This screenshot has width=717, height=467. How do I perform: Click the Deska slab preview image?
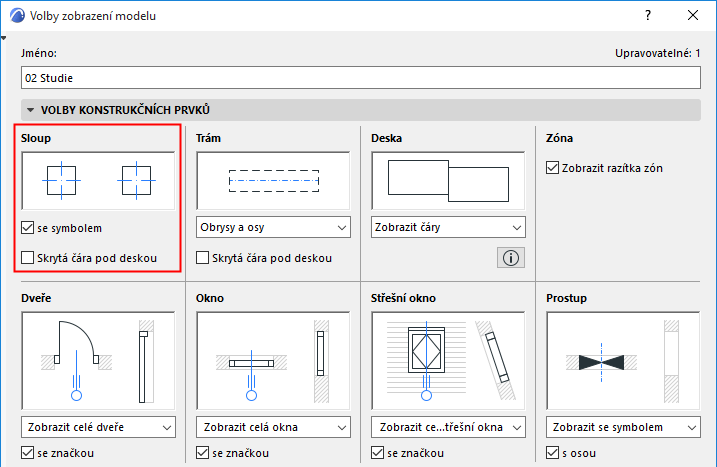[x=448, y=180]
